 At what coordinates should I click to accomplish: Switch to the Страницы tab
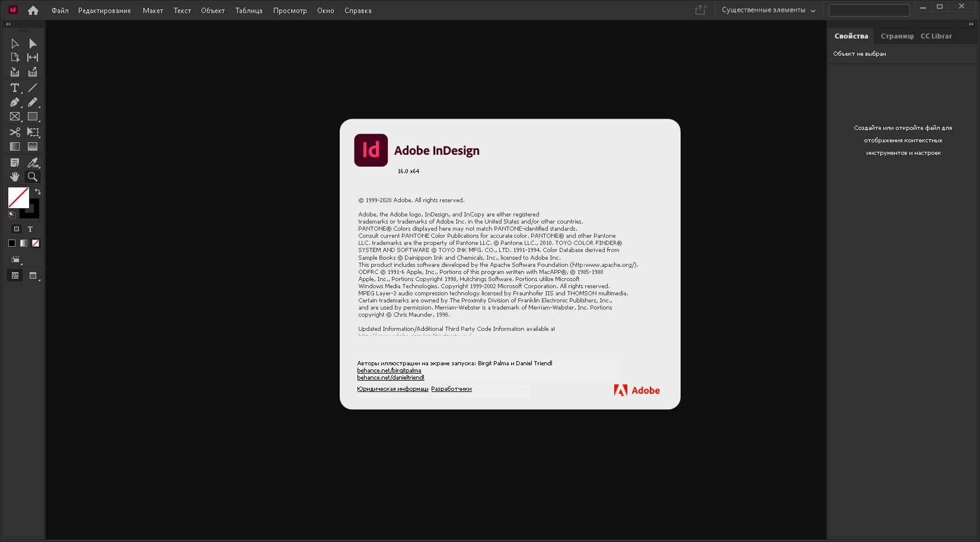[896, 36]
